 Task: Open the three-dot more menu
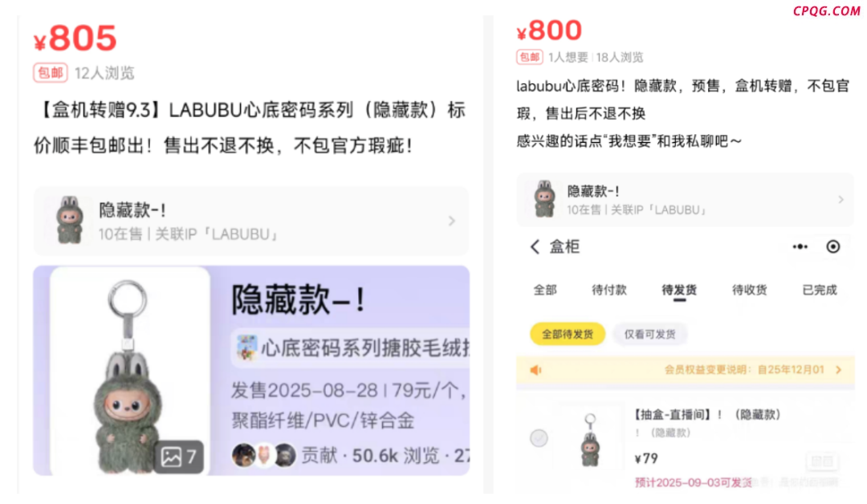click(x=800, y=247)
